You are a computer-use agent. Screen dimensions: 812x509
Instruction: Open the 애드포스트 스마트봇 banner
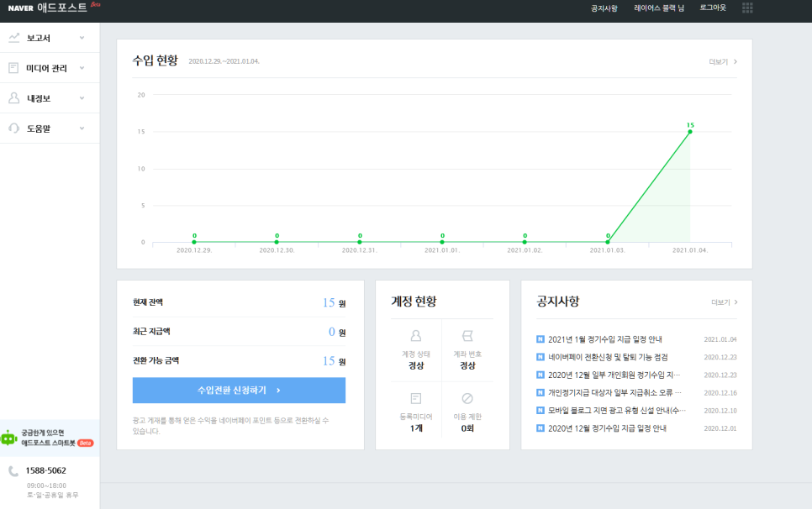coord(50,438)
